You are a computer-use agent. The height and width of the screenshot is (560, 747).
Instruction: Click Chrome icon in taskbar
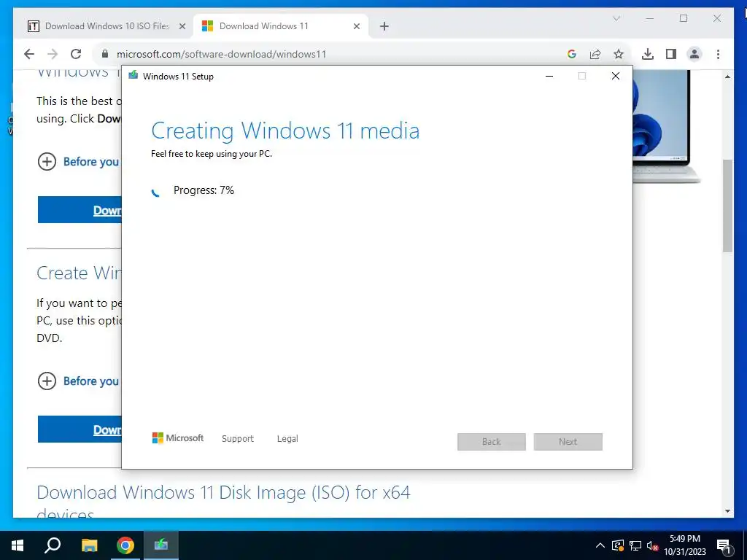pos(125,545)
